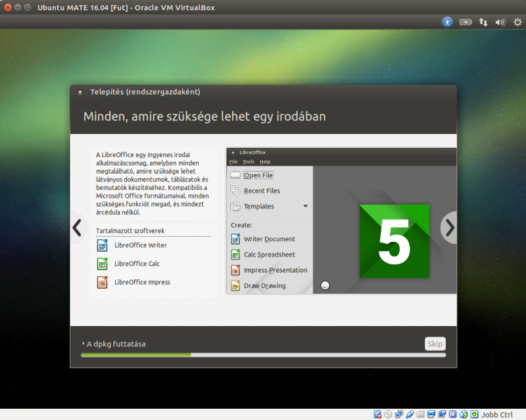
Task: Click the 'Minden, amire szüksége lehet egy irodában' heading
Action: [204, 116]
